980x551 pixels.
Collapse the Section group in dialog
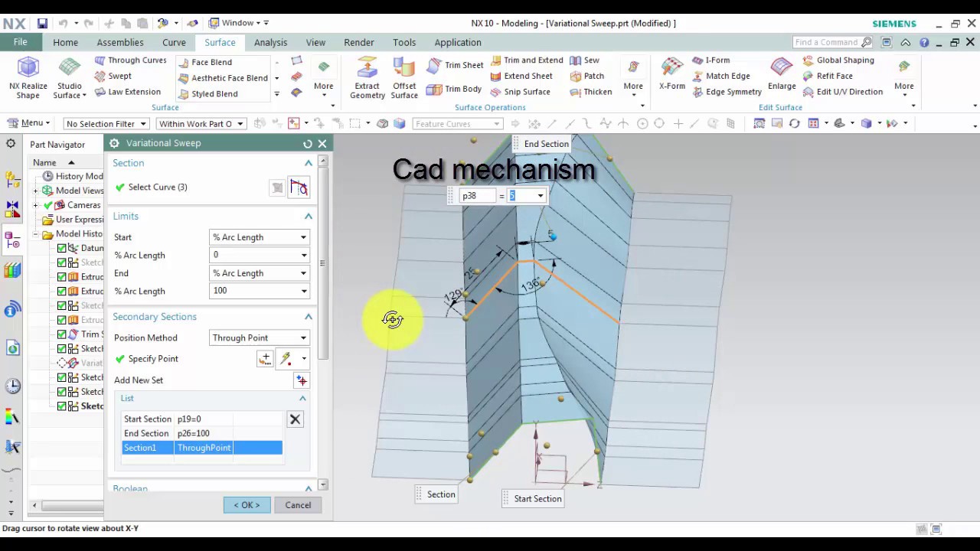point(309,163)
